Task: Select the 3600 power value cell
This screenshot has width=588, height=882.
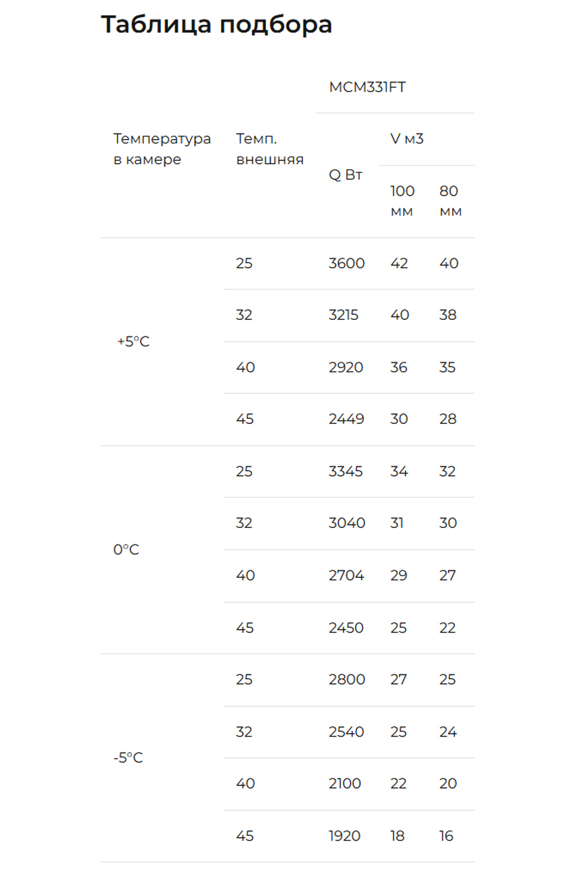Action: [346, 264]
